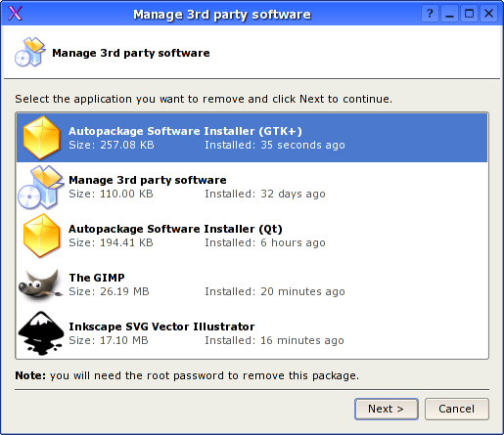The image size is (504, 435).
Task: Click Installed: 35 seconds ago text
Action: (275, 145)
